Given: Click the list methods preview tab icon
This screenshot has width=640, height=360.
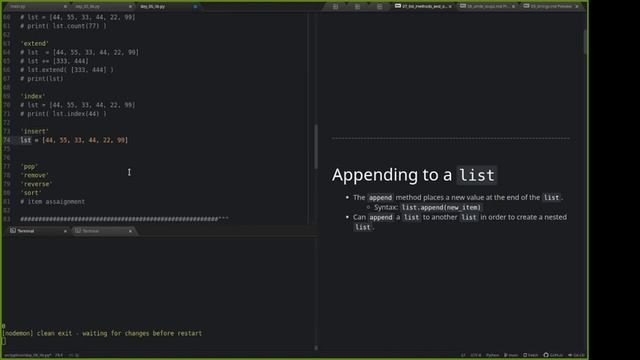Looking at the screenshot, I should coord(398,6).
